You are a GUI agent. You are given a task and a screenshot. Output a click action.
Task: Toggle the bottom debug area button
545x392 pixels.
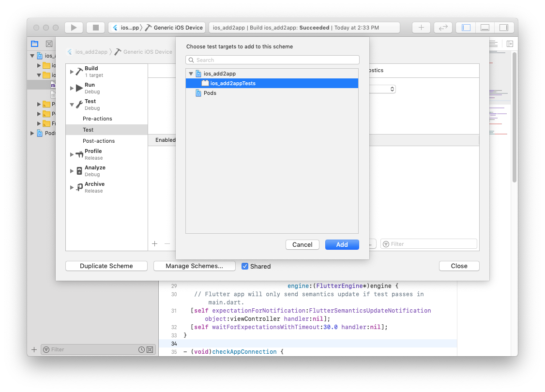485,28
